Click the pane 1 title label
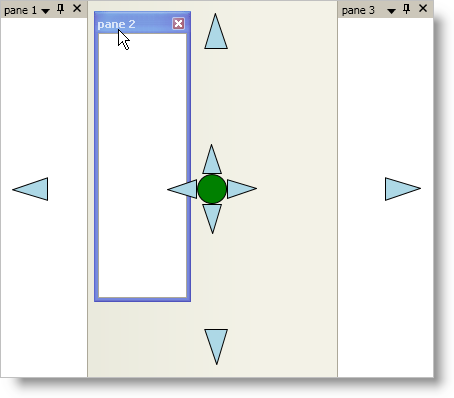Viewport: 454px width, 398px height. (x=20, y=10)
